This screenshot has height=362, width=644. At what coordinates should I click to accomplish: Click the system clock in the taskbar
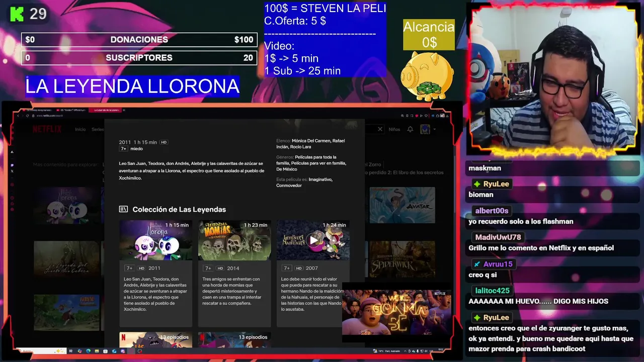[x=441, y=349]
